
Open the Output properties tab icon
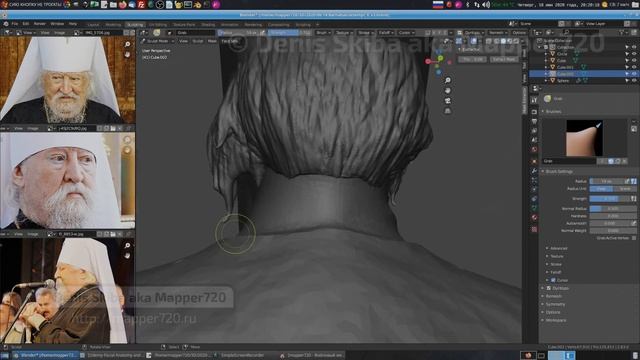tap(534, 121)
